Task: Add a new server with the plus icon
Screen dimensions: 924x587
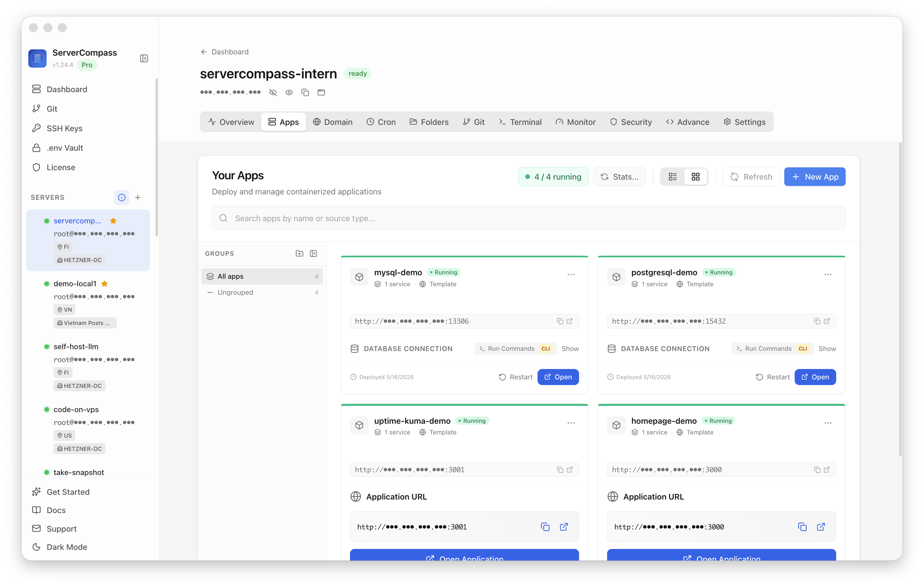Action: pyautogui.click(x=138, y=198)
